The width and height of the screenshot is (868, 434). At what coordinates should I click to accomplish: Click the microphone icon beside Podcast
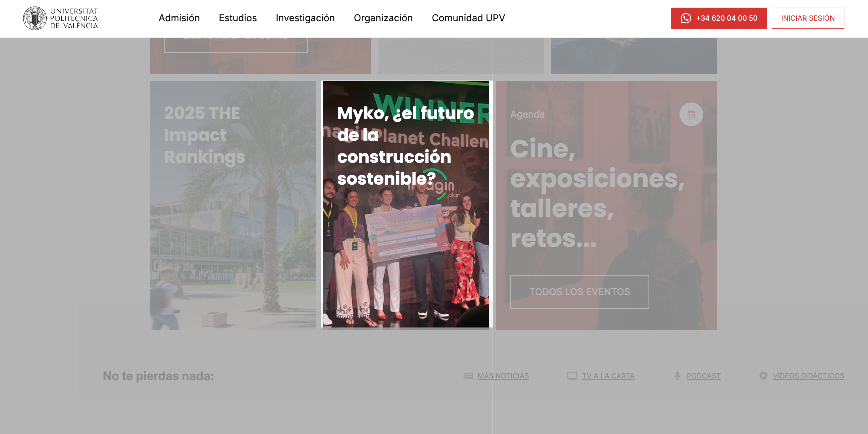pos(677,376)
